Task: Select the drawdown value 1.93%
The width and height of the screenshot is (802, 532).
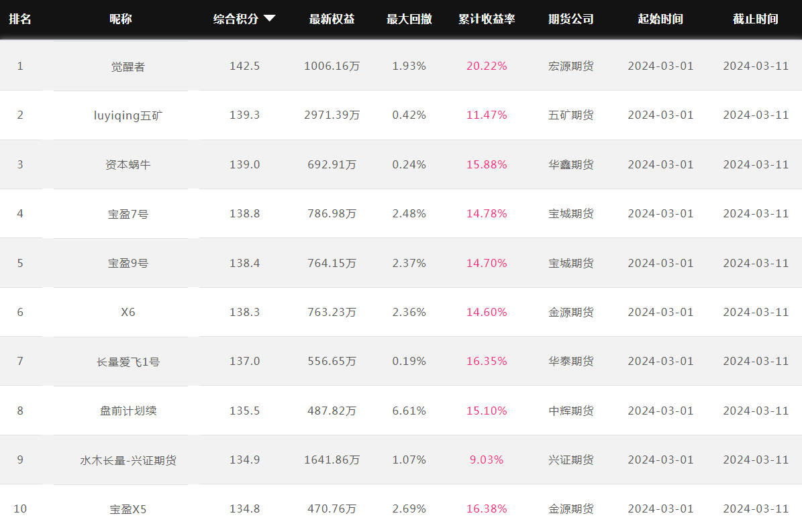Action: pyautogui.click(x=409, y=66)
